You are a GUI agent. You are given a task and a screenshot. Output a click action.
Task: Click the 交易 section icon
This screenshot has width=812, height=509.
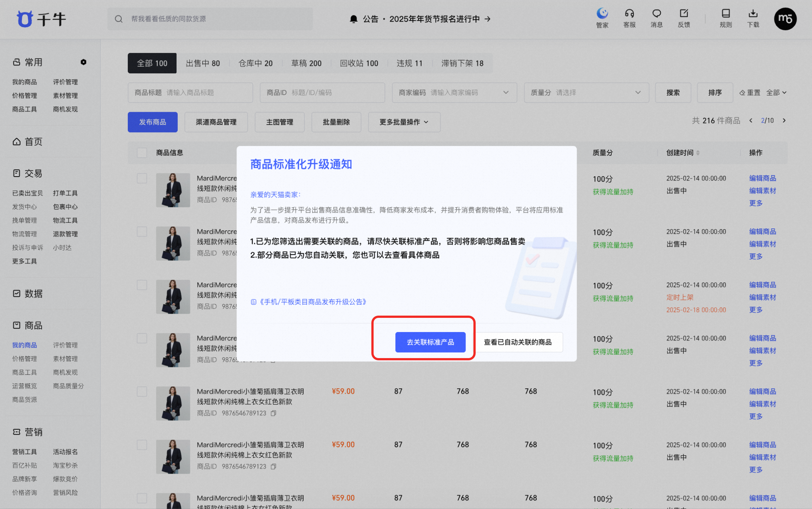[x=17, y=173]
